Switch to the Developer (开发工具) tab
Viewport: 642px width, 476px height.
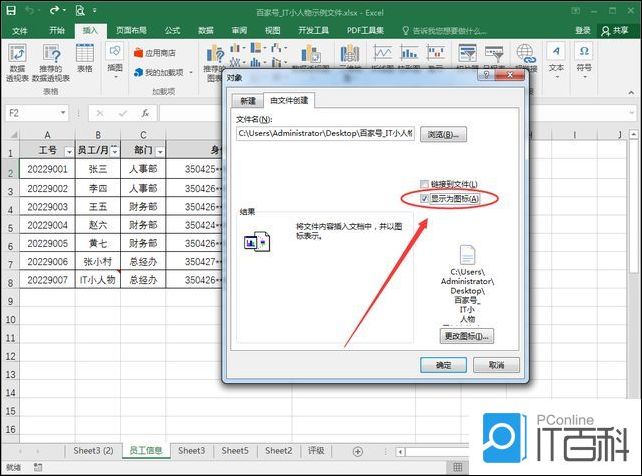tap(313, 31)
